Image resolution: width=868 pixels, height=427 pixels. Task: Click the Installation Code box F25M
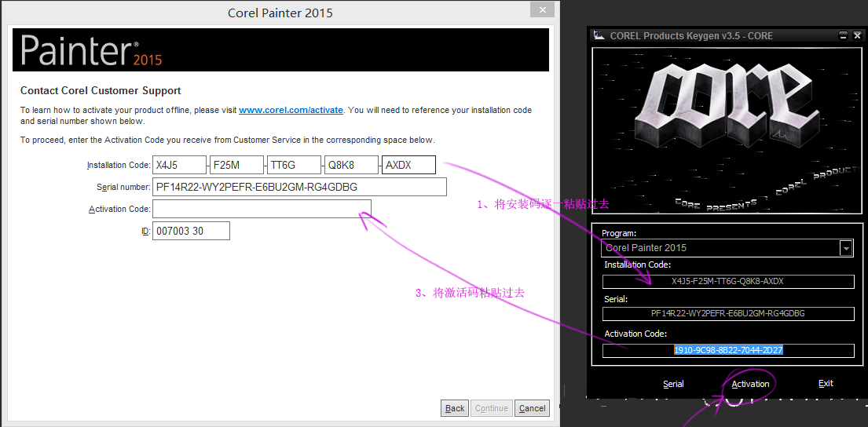[237, 165]
